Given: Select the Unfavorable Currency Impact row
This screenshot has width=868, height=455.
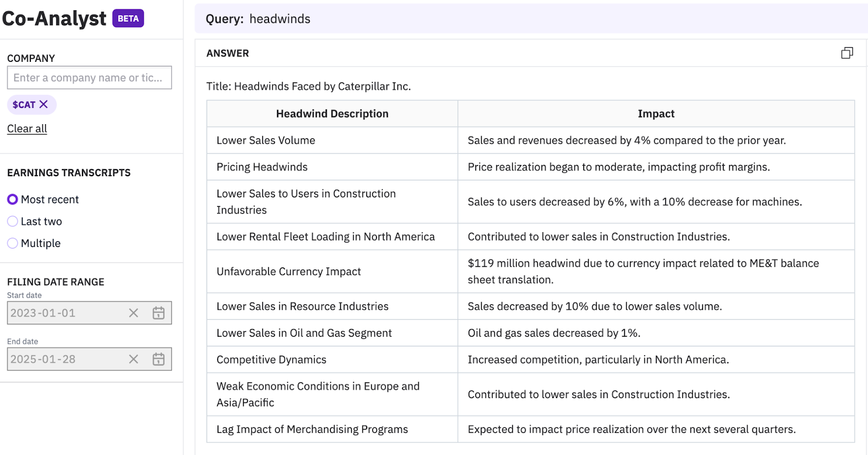Looking at the screenshot, I should 289,272.
